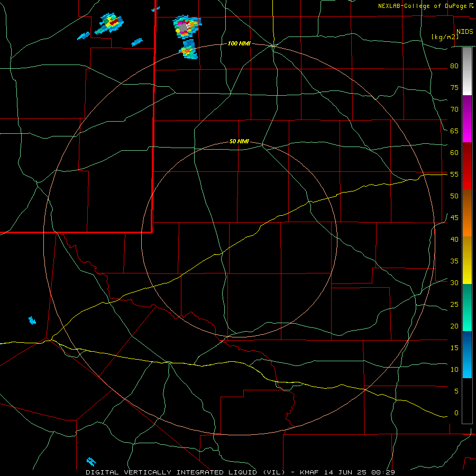Click the 65 value on the scale
This screenshot has height=476, width=476.
click(454, 131)
